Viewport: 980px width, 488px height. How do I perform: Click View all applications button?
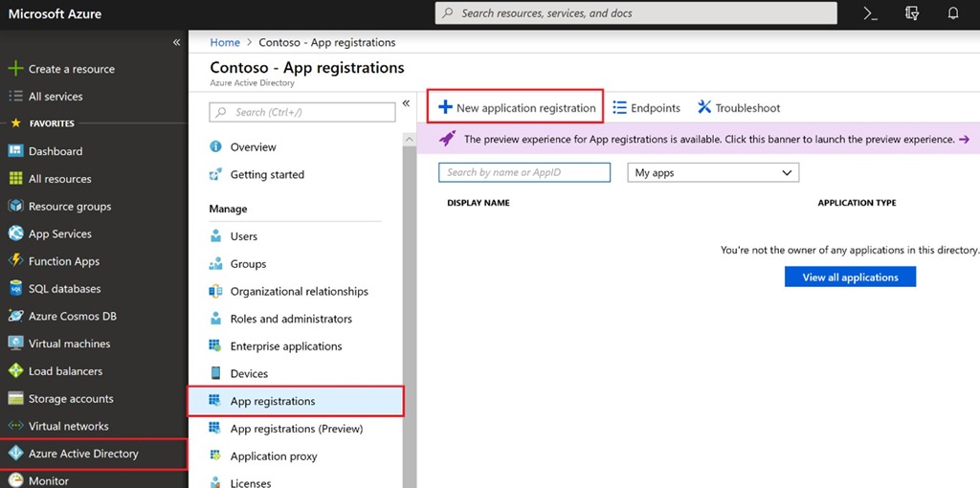[x=850, y=277]
